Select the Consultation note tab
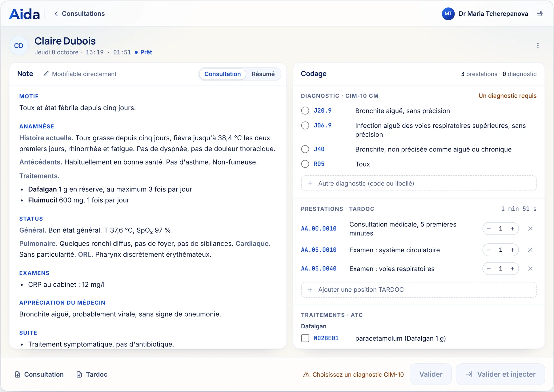This screenshot has height=392, width=554. point(223,74)
